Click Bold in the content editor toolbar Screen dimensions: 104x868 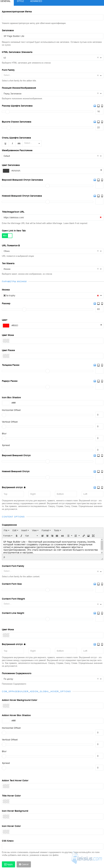16,536
